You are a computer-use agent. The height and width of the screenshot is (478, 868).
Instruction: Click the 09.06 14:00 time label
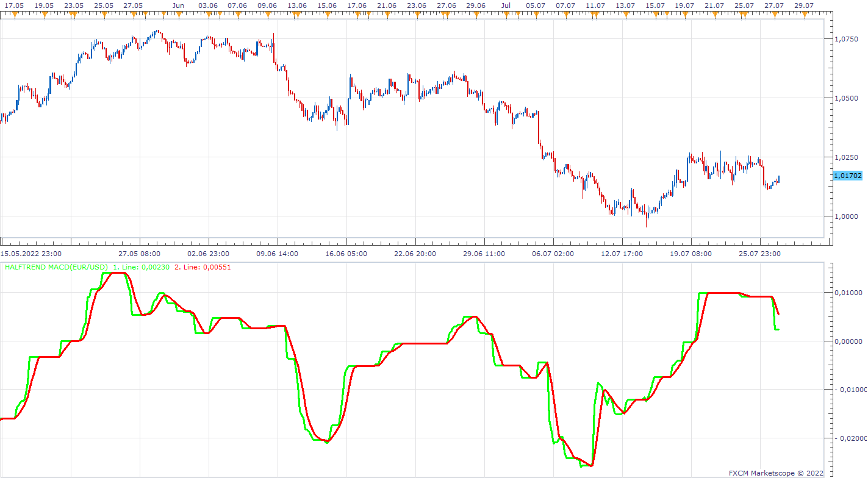[x=278, y=254]
